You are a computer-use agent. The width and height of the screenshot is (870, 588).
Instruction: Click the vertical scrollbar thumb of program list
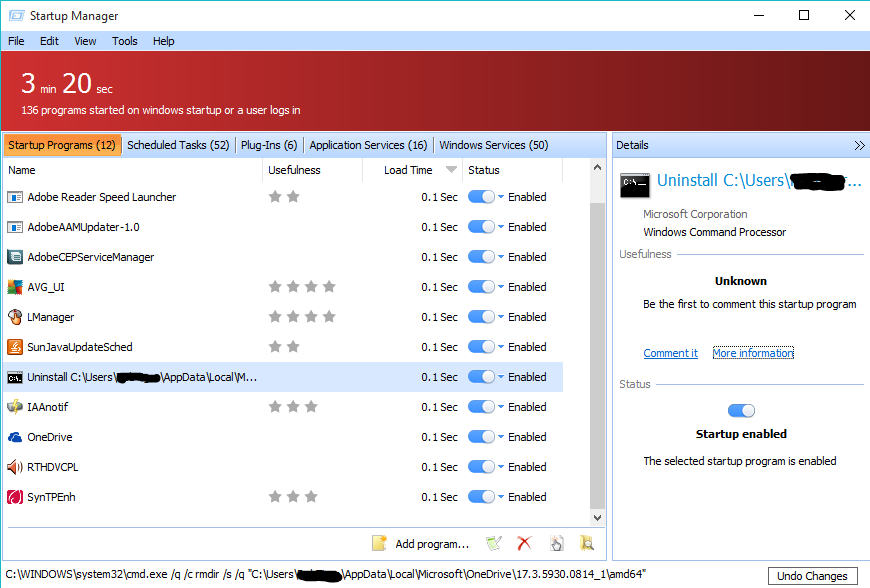[598, 356]
